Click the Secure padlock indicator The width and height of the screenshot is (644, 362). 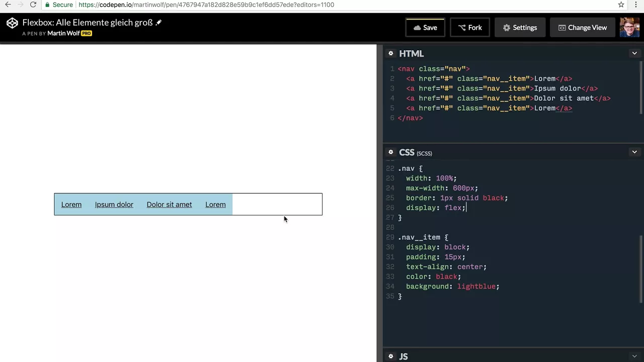tap(58, 5)
